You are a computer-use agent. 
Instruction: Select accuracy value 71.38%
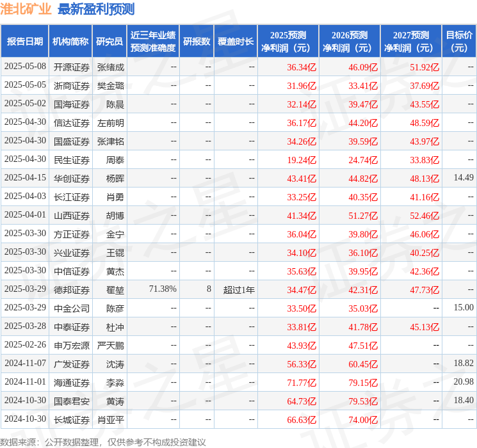coord(163,289)
